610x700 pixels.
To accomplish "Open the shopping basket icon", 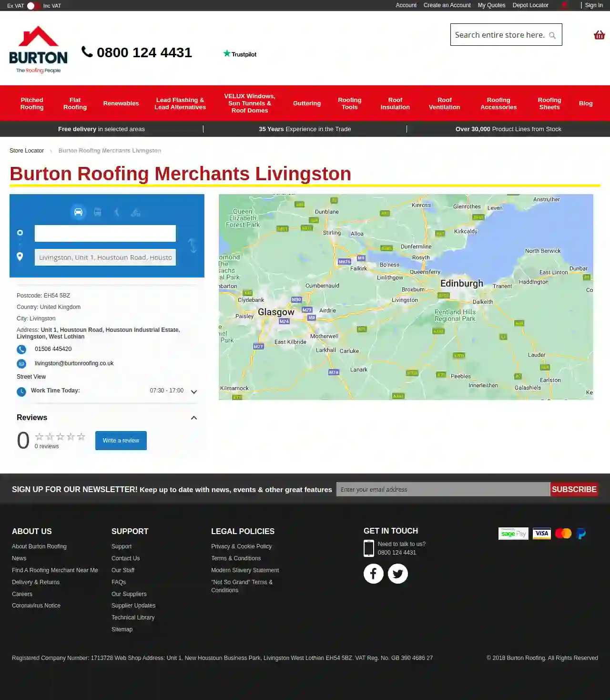I will point(599,35).
